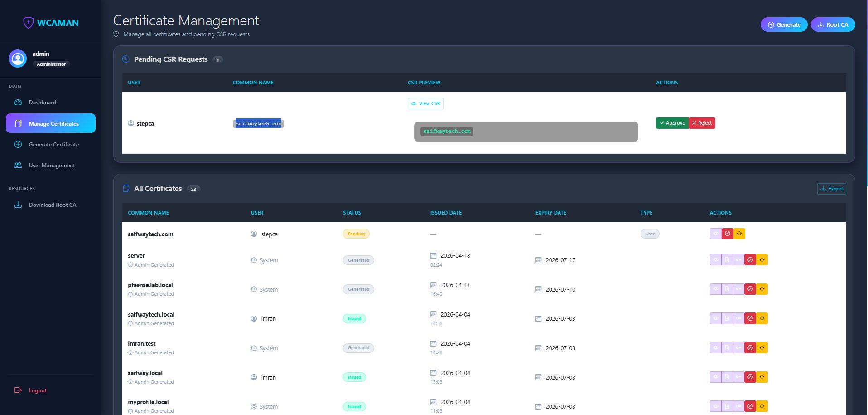Viewport: 868px width, 415px height.
Task: Revoke the server certificate with red icon
Action: [750, 260]
